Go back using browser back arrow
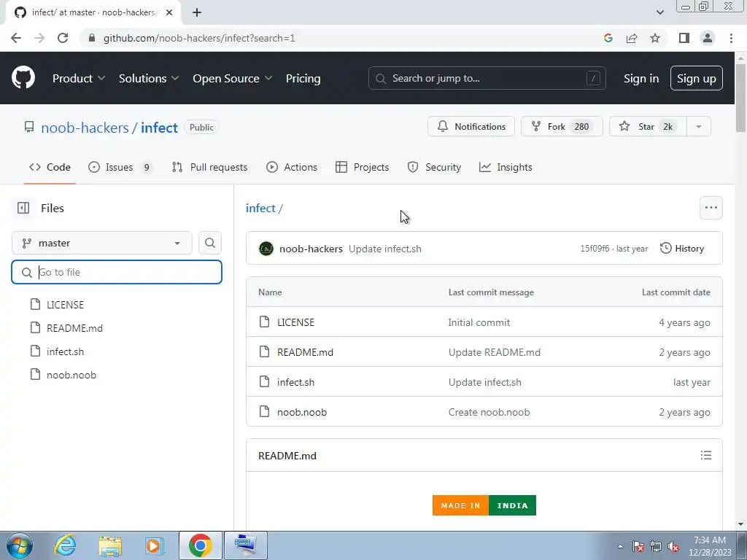This screenshot has width=747, height=560. 16,38
